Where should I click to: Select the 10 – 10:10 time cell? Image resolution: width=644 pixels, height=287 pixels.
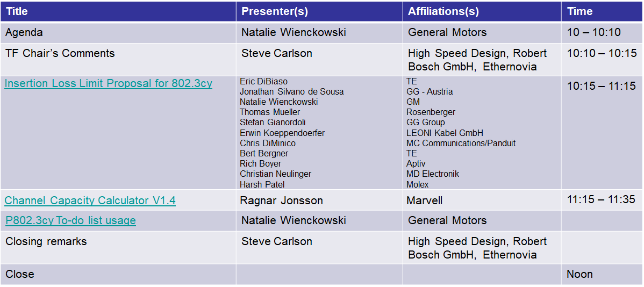[602, 32]
